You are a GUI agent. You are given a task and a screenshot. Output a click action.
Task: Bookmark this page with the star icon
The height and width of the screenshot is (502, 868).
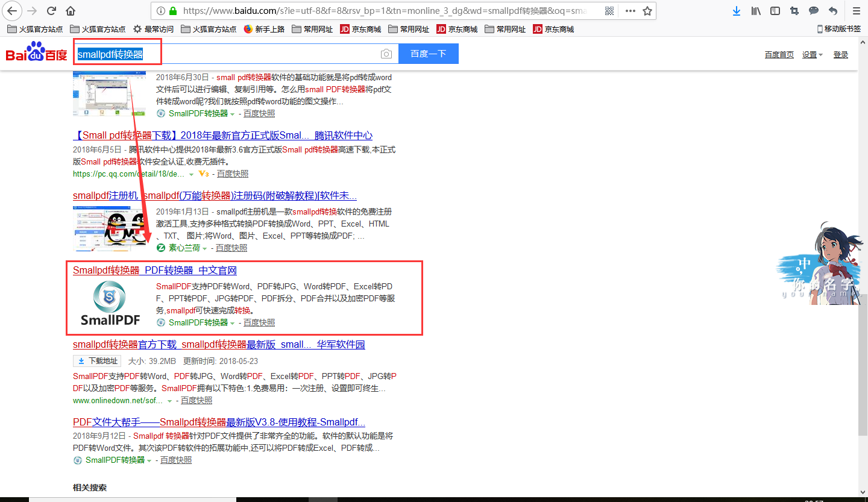(x=647, y=11)
